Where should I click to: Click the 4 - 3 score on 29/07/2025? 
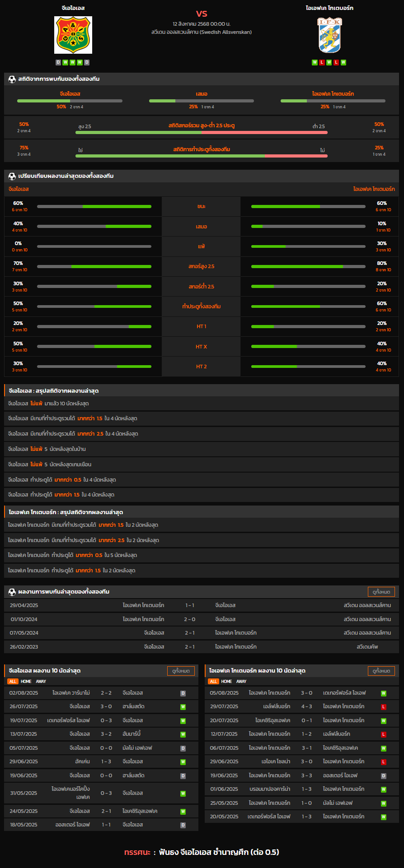tap(306, 707)
